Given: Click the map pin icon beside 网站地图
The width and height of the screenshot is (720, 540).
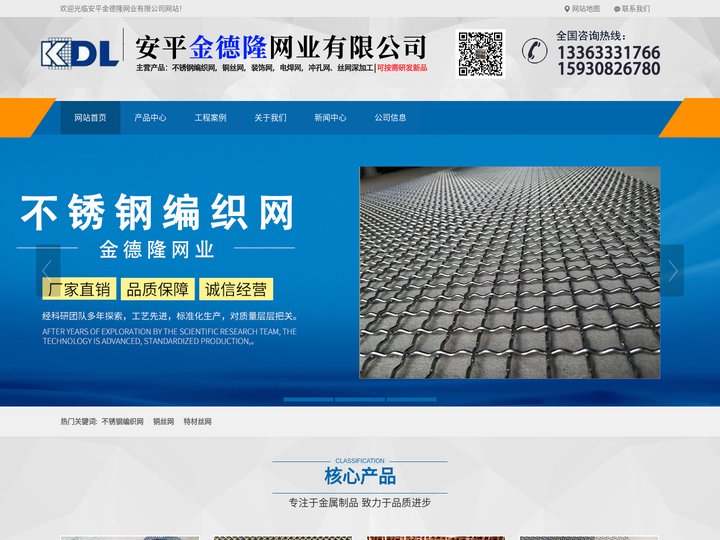Looking at the screenshot, I should point(567,9).
